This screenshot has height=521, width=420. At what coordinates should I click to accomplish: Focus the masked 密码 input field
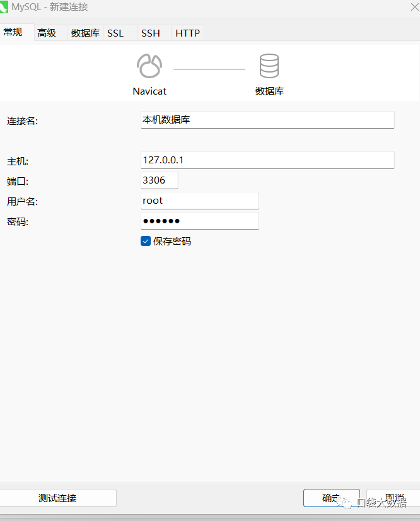point(199,221)
